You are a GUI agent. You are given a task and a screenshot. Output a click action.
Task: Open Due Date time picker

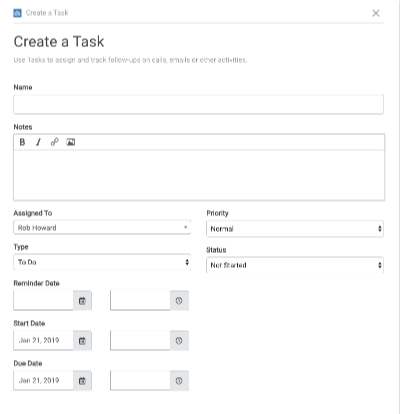179,381
